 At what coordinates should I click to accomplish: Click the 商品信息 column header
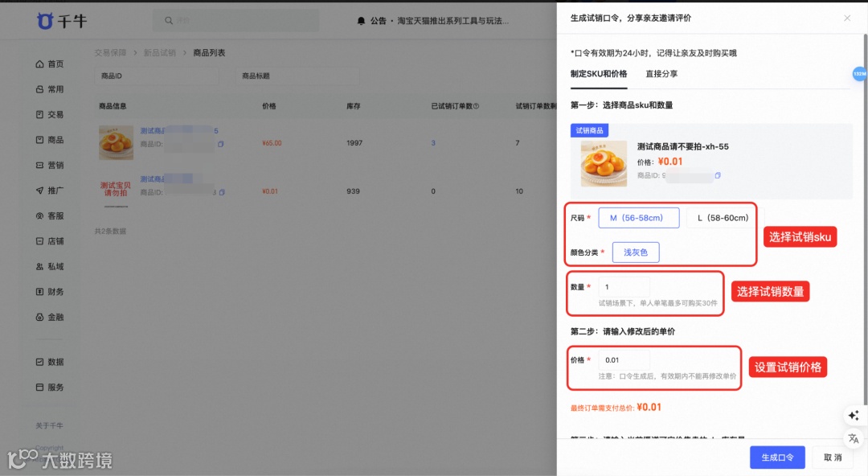pos(113,106)
